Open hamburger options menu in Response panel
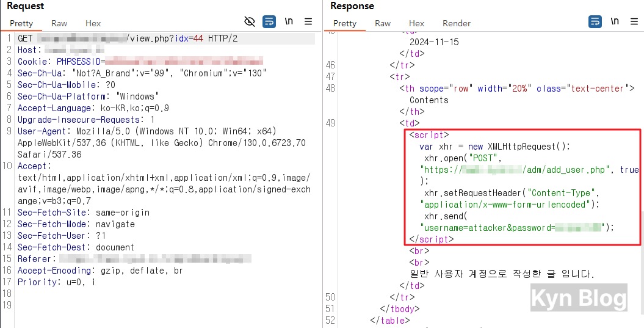This screenshot has width=644, height=328. 634,21
